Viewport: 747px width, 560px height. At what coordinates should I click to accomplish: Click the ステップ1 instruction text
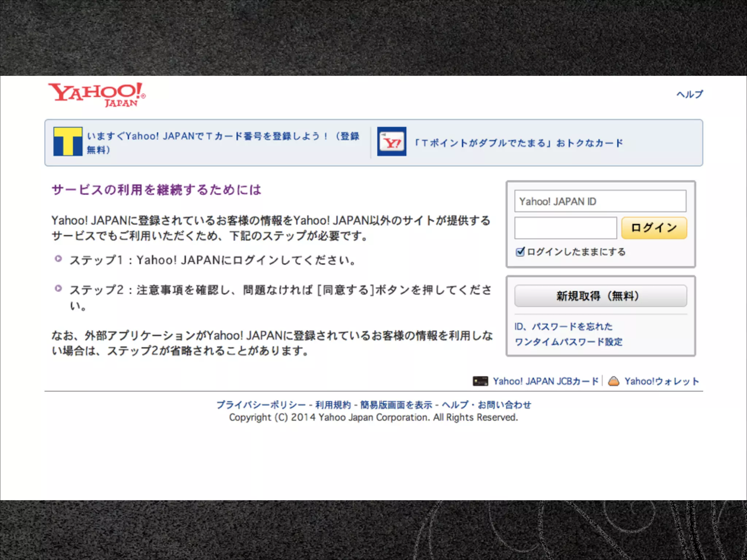(x=213, y=260)
